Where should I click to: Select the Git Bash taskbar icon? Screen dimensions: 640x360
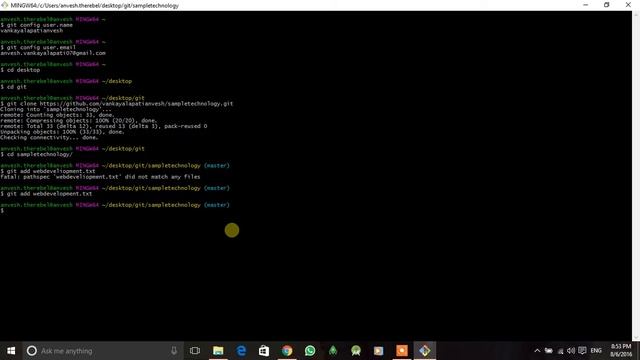pyautogui.click(x=424, y=351)
